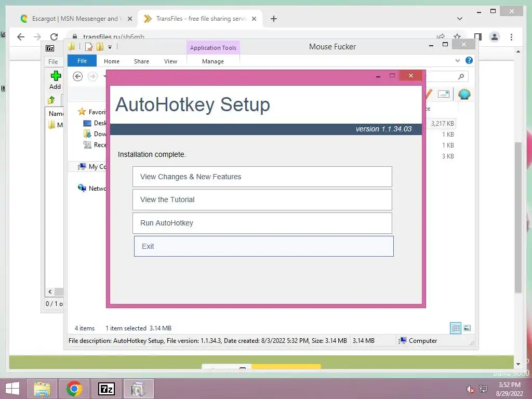Click New Folder icon in quick access toolbar
The image size is (532, 399).
click(100, 47)
